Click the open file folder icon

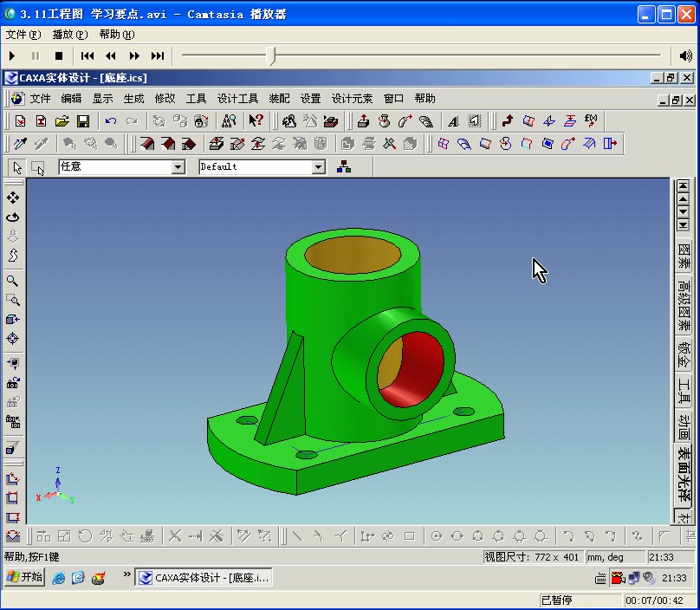[62, 121]
